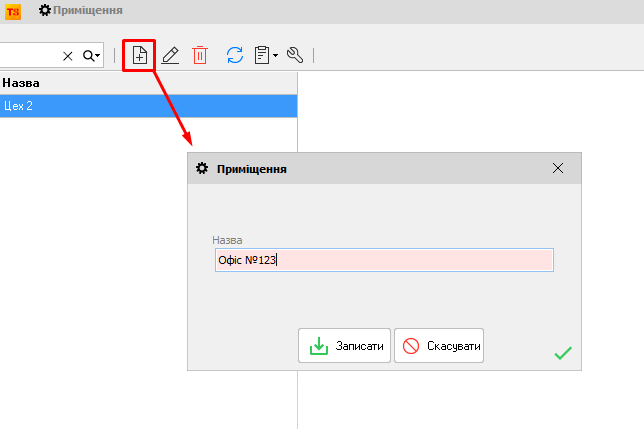
Task: Open the wrench settings icon
Action: (x=295, y=56)
